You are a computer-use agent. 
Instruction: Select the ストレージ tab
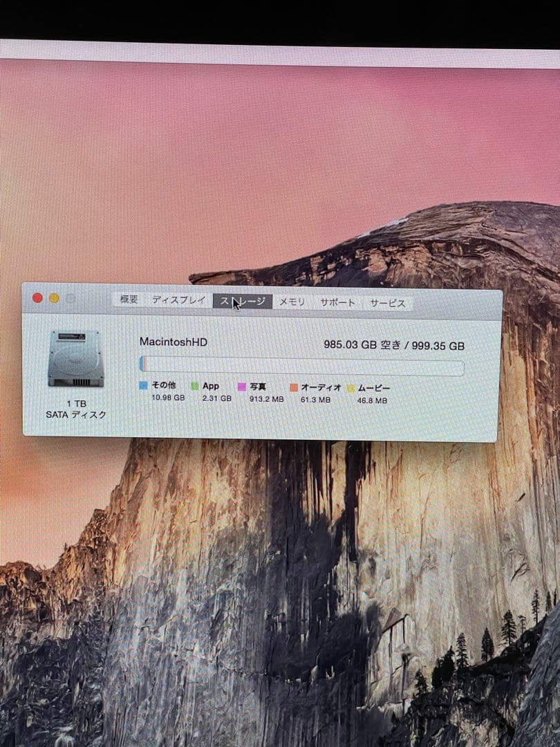point(243,301)
